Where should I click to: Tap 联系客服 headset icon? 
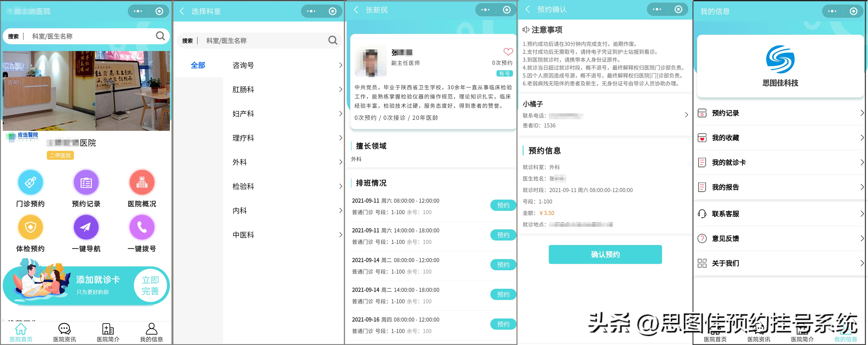coord(702,214)
